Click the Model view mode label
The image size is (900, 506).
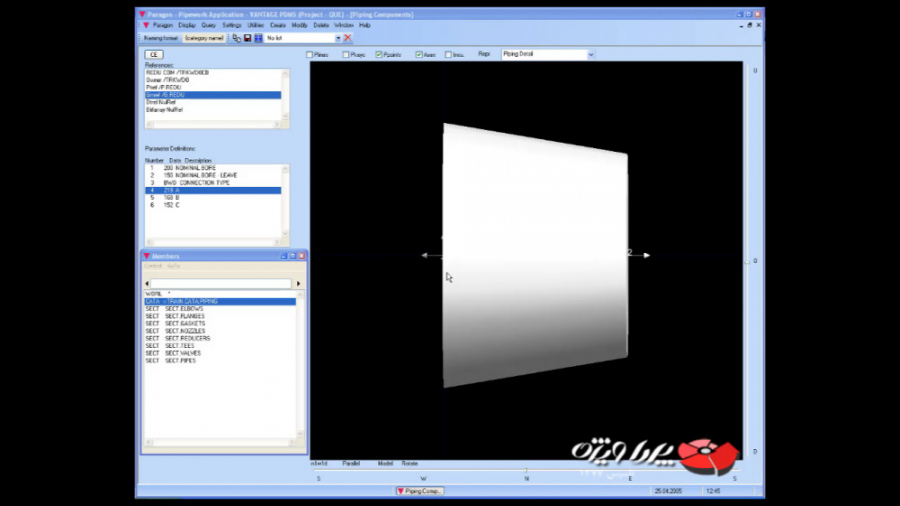(x=385, y=464)
